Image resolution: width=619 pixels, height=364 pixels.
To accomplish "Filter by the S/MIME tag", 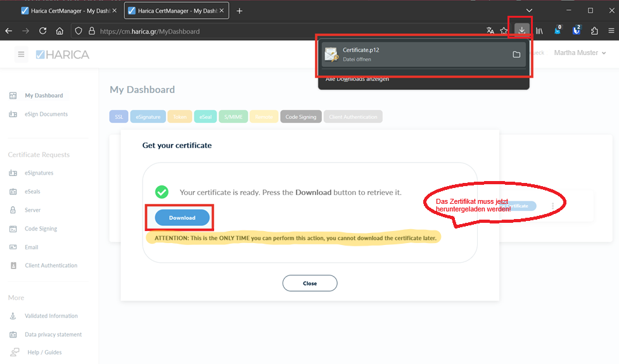I will [x=233, y=116].
